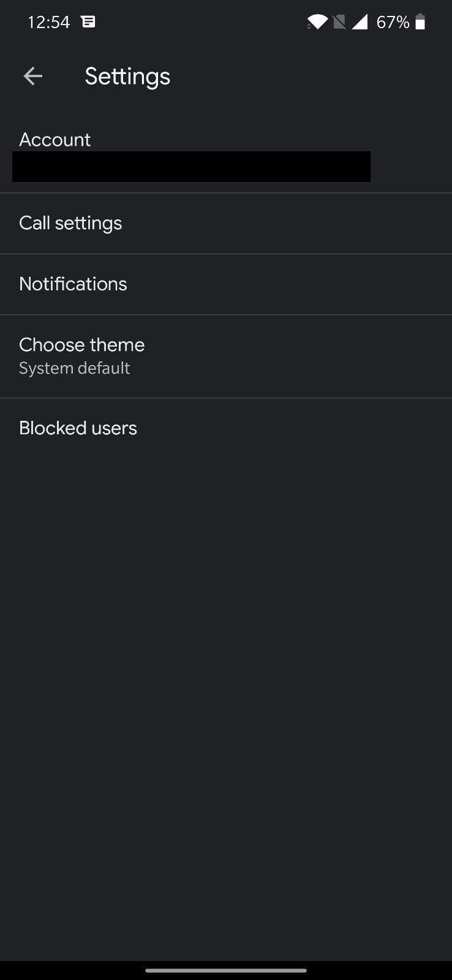Screen dimensions: 452x980
Task: Tap blank app bar area right of Settings
Action: point(318,77)
